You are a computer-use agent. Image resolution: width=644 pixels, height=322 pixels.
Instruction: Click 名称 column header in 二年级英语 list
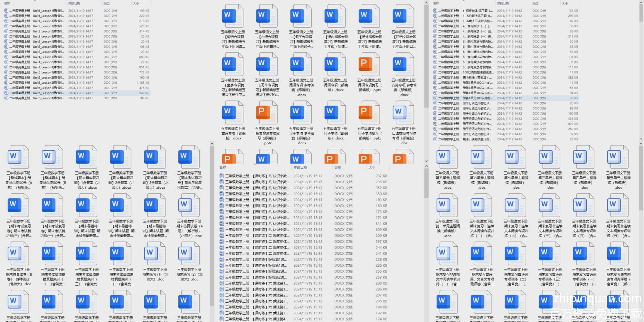tap(7, 3)
